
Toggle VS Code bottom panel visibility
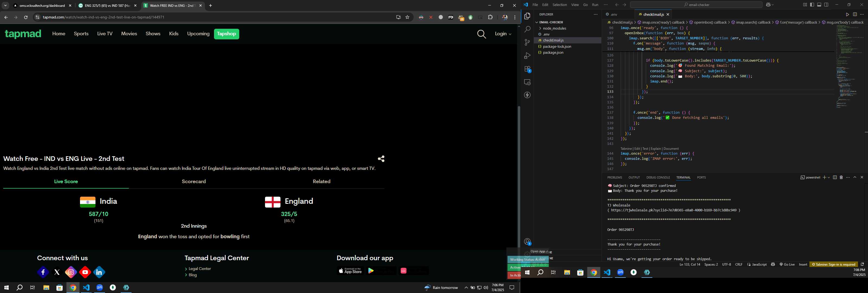point(819,5)
